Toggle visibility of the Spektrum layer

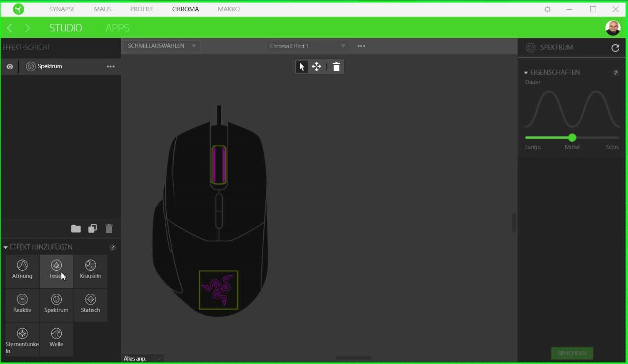(10, 66)
